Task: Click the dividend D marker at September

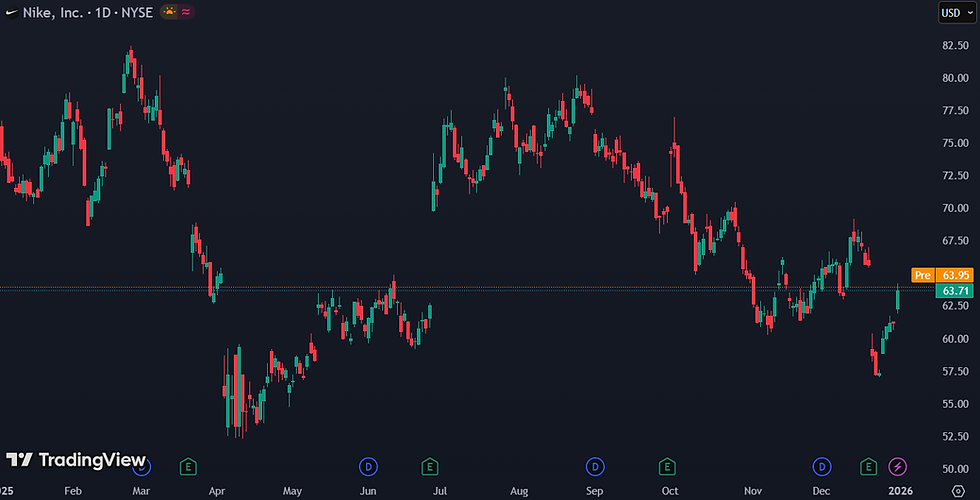Action: pyautogui.click(x=594, y=466)
